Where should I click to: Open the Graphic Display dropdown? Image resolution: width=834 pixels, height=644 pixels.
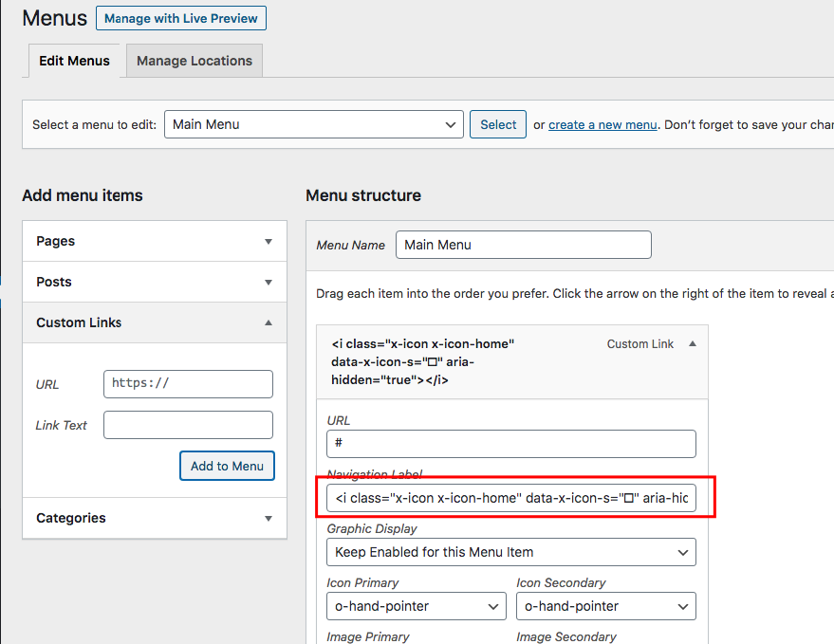pyautogui.click(x=511, y=552)
